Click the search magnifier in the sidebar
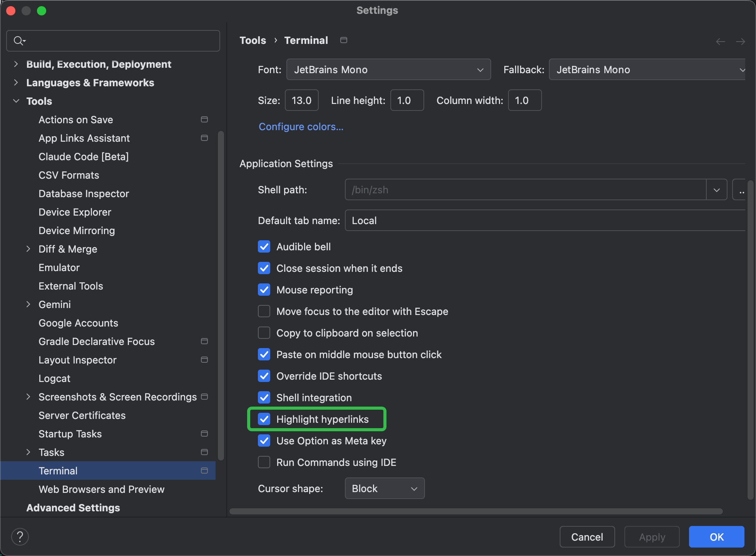 click(19, 40)
